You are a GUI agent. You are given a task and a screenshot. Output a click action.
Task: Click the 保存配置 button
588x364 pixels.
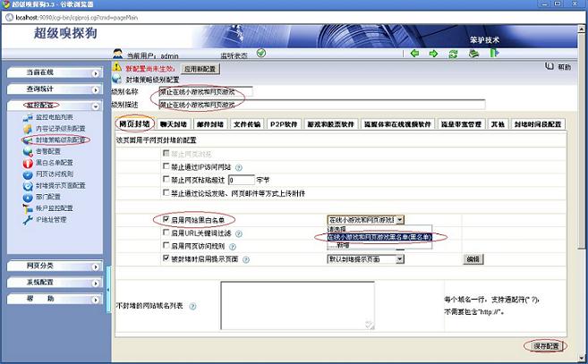544,346
